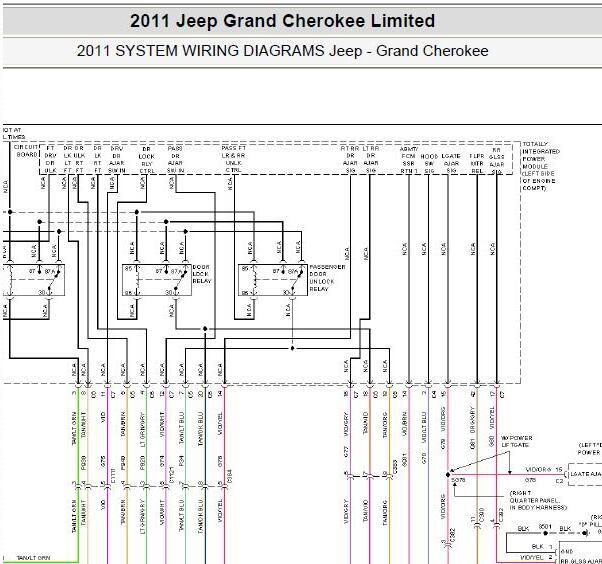Click the C390 connector label

482,515
